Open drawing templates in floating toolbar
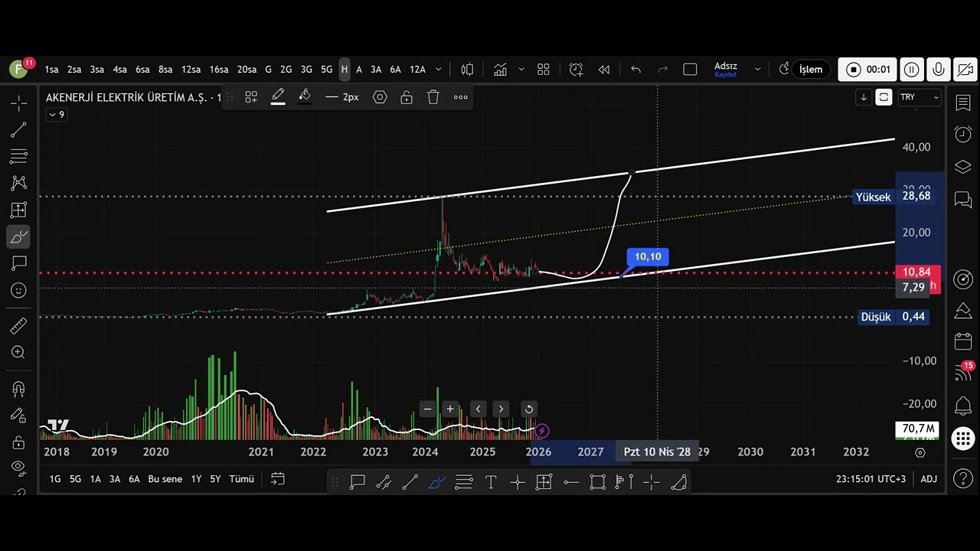This screenshot has height=551, width=980. (x=251, y=97)
